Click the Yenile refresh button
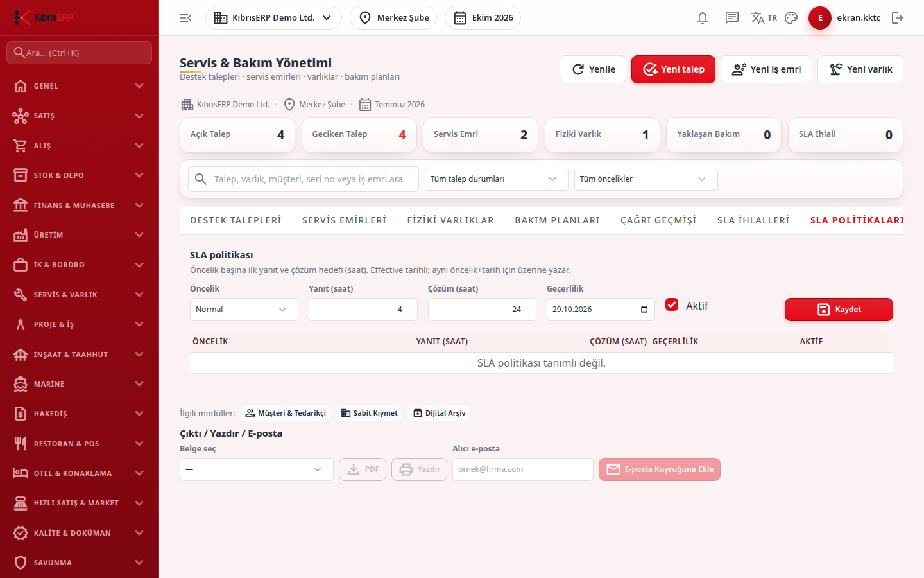 [594, 69]
